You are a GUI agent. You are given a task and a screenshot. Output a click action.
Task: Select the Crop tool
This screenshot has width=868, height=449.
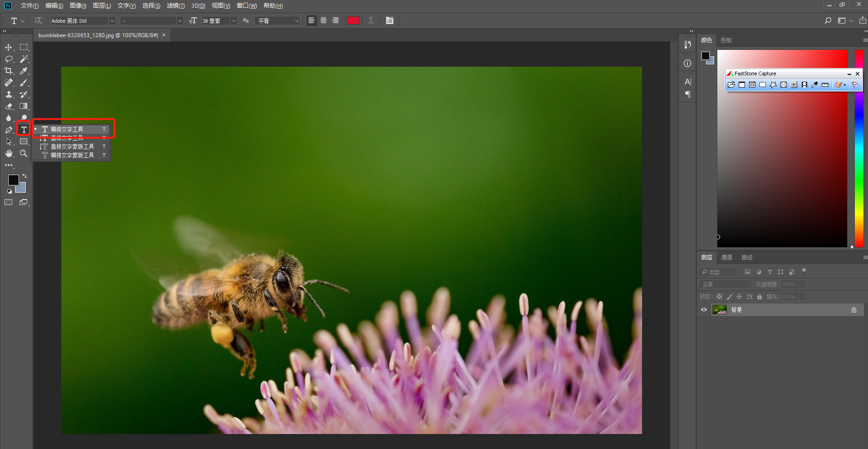[x=9, y=71]
